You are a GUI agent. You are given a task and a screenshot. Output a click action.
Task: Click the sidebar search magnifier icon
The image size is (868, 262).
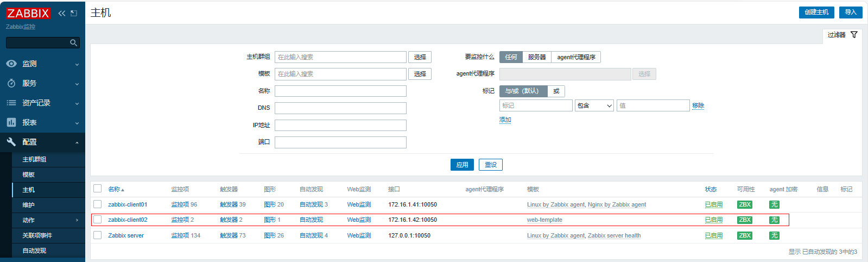click(73, 42)
